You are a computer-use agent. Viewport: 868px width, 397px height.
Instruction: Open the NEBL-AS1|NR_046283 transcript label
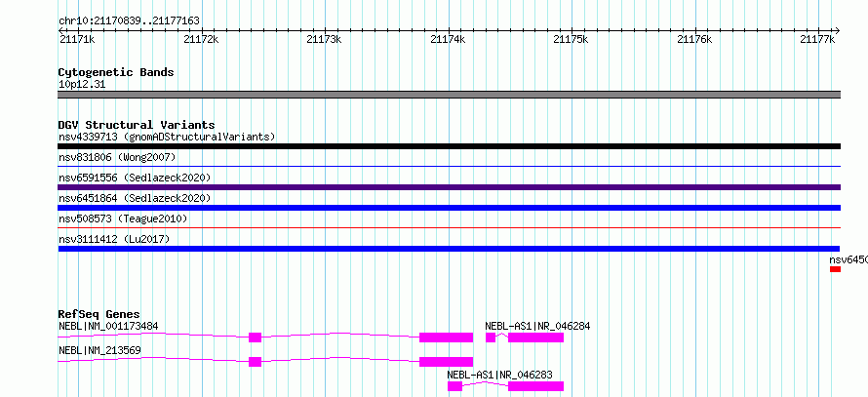500,375
